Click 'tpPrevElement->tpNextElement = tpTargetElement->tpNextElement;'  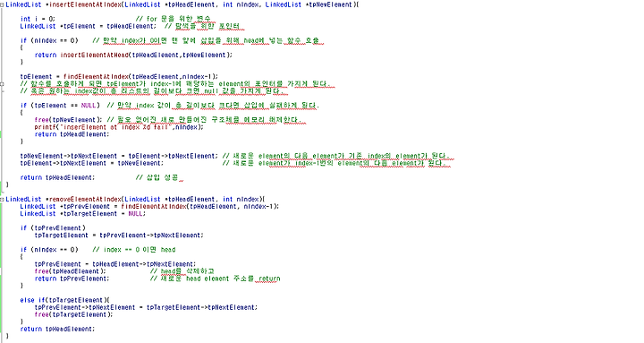point(146,308)
